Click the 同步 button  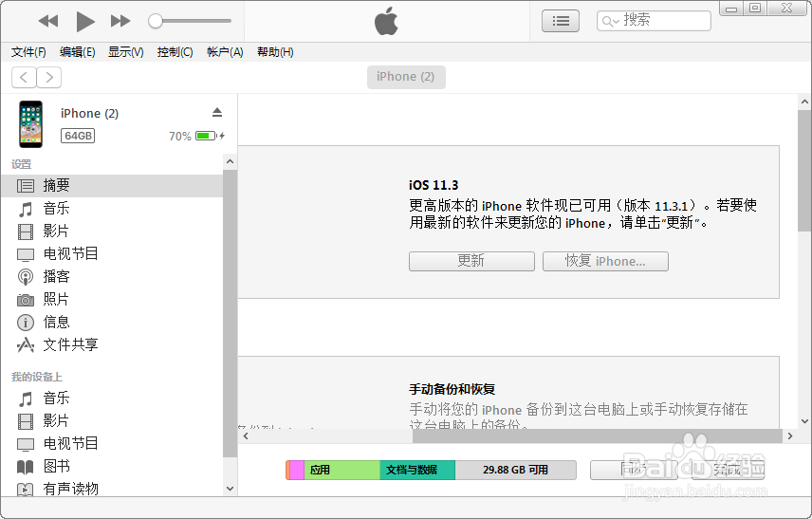[634, 470]
